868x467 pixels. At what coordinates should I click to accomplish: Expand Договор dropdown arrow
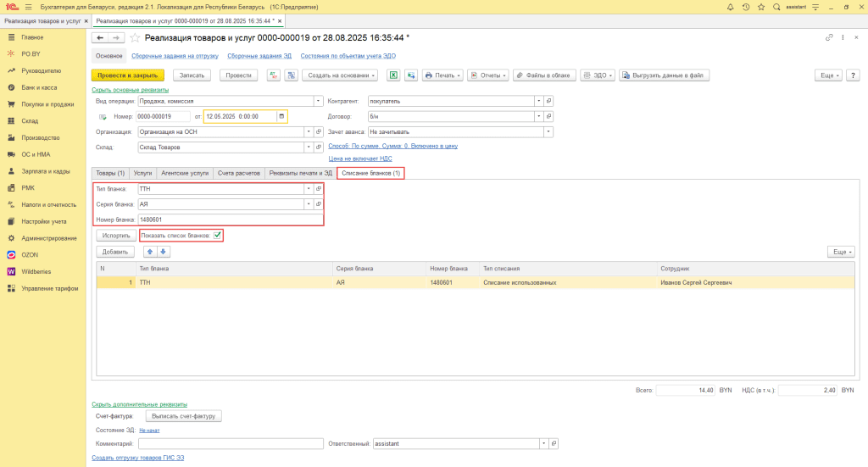(538, 116)
